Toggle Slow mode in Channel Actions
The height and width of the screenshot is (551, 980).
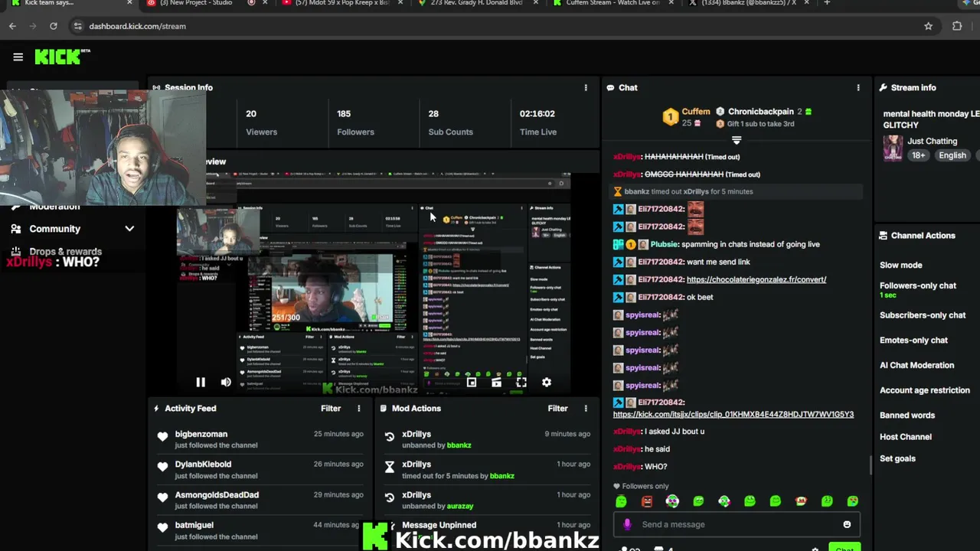pyautogui.click(x=901, y=265)
